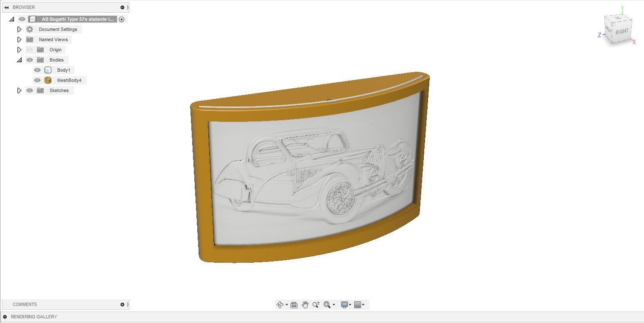The image size is (644, 323).
Task: Select the Zoom magnifier tool
Action: [x=316, y=305]
